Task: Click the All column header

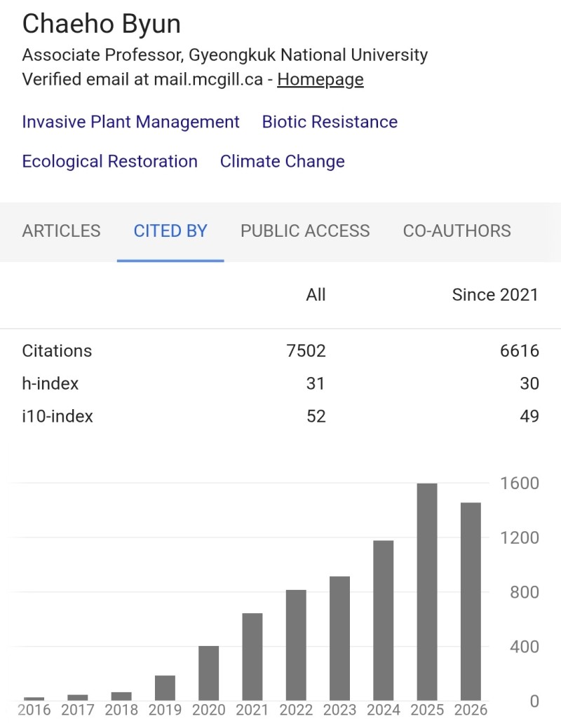Action: (x=316, y=294)
